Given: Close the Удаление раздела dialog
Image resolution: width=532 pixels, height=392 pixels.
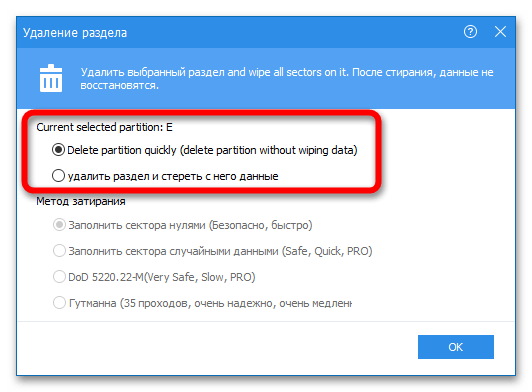Looking at the screenshot, I should click(x=500, y=32).
